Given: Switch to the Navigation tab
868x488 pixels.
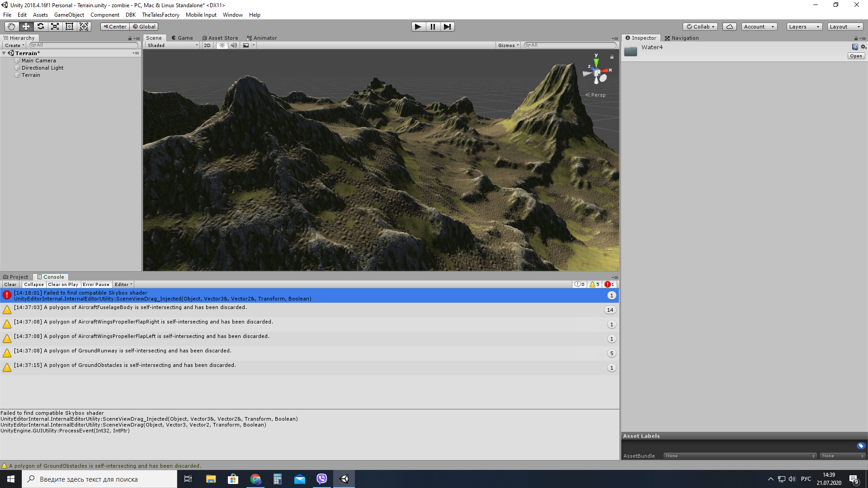Looking at the screenshot, I should tap(682, 38).
